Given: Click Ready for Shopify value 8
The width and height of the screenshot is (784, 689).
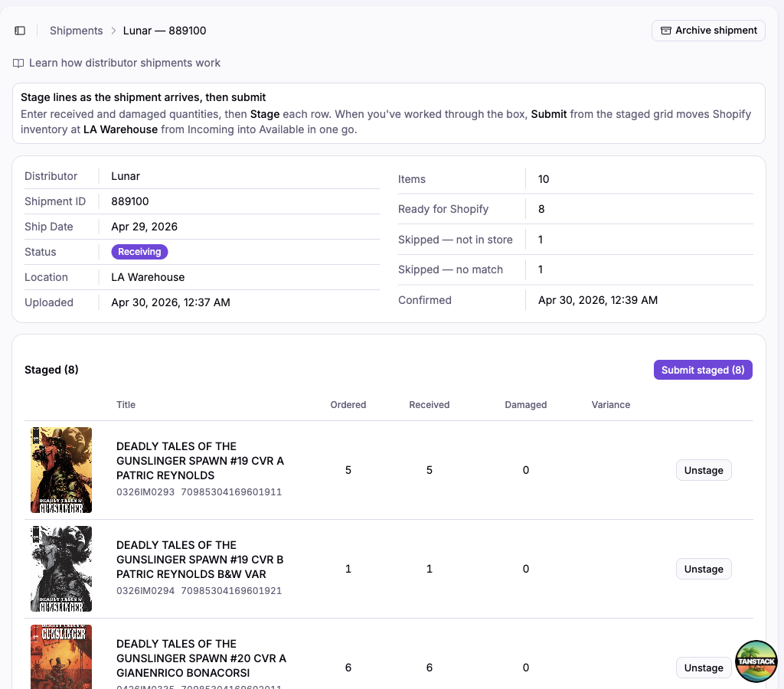Looking at the screenshot, I should 541,209.
